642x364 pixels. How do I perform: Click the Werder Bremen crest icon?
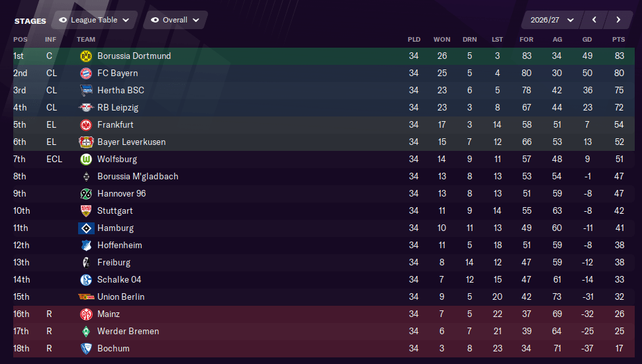point(86,332)
